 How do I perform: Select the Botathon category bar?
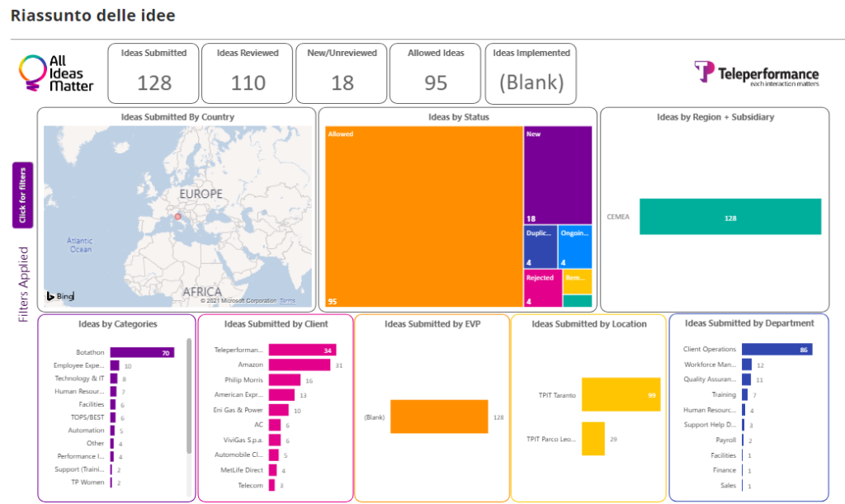pyautogui.click(x=142, y=353)
